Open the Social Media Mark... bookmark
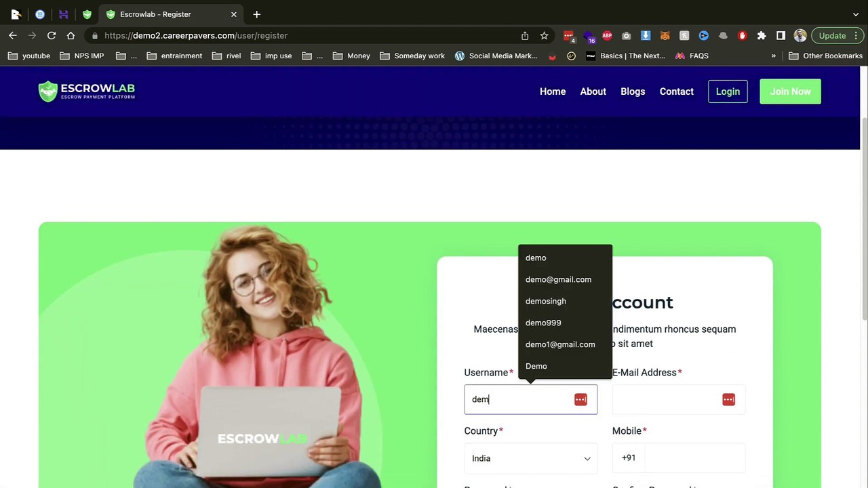Image resolution: width=868 pixels, height=488 pixels. pos(496,56)
